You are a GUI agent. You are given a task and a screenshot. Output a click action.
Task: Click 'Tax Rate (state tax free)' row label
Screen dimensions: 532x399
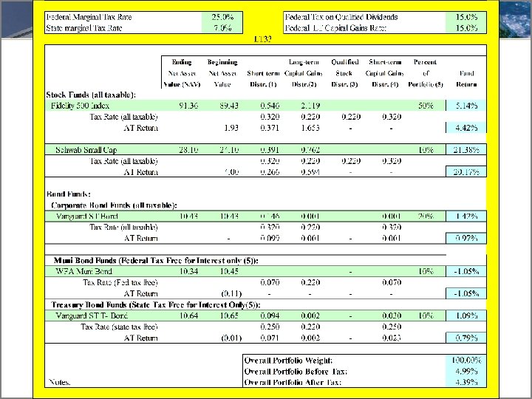(119, 327)
